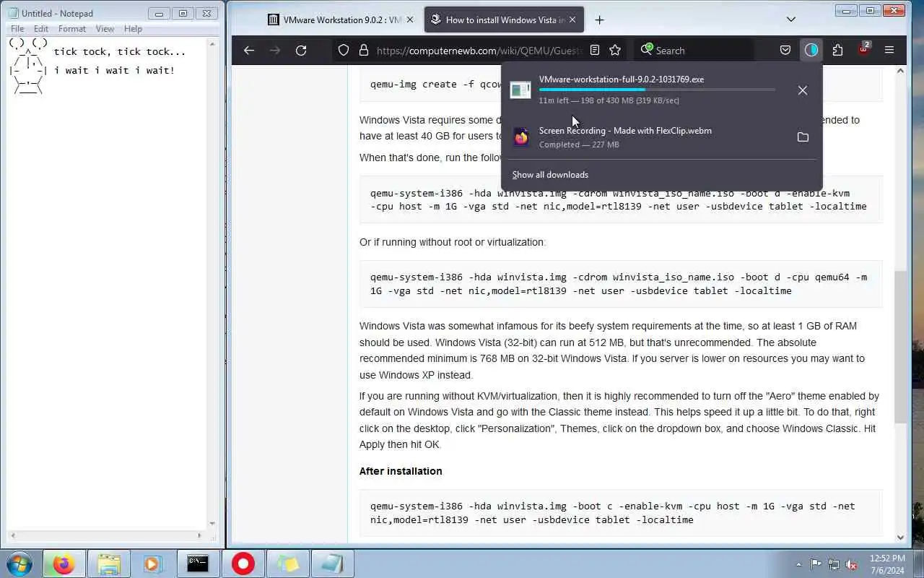This screenshot has height=578, width=924.
Task: Cancel the VMware workstation download
Action: coord(803,90)
